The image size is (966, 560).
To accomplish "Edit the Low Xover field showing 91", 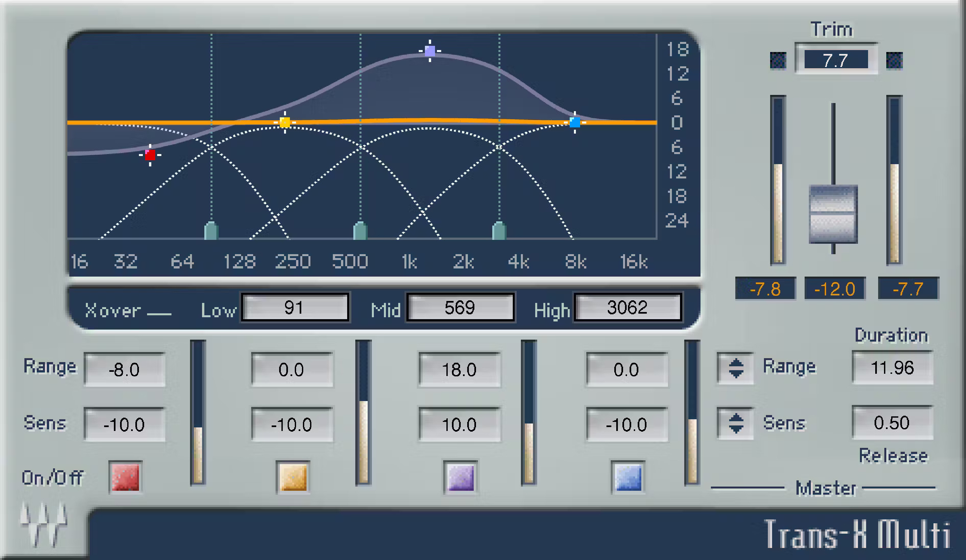I will (295, 307).
